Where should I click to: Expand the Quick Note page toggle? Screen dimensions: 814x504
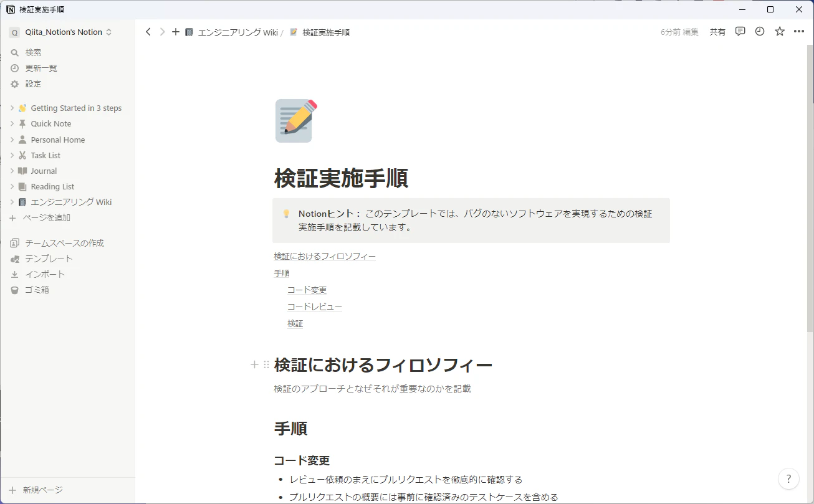point(12,124)
